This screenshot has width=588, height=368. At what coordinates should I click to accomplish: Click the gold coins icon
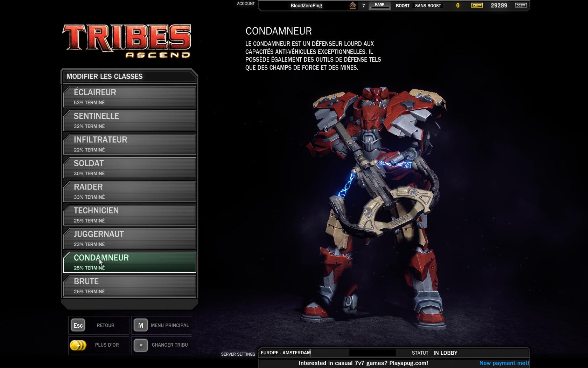(x=78, y=345)
